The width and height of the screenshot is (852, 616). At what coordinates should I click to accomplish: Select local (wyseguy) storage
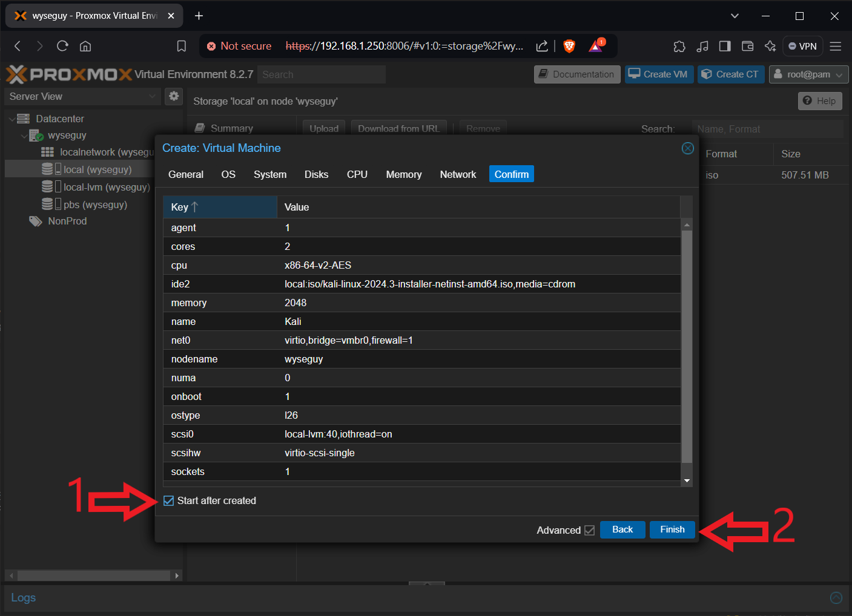tap(87, 169)
